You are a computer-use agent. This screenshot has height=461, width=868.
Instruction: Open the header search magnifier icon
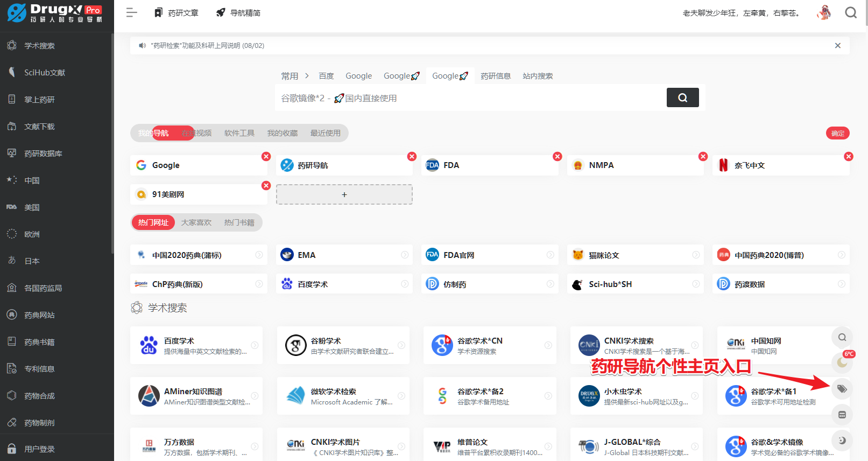pyautogui.click(x=851, y=12)
